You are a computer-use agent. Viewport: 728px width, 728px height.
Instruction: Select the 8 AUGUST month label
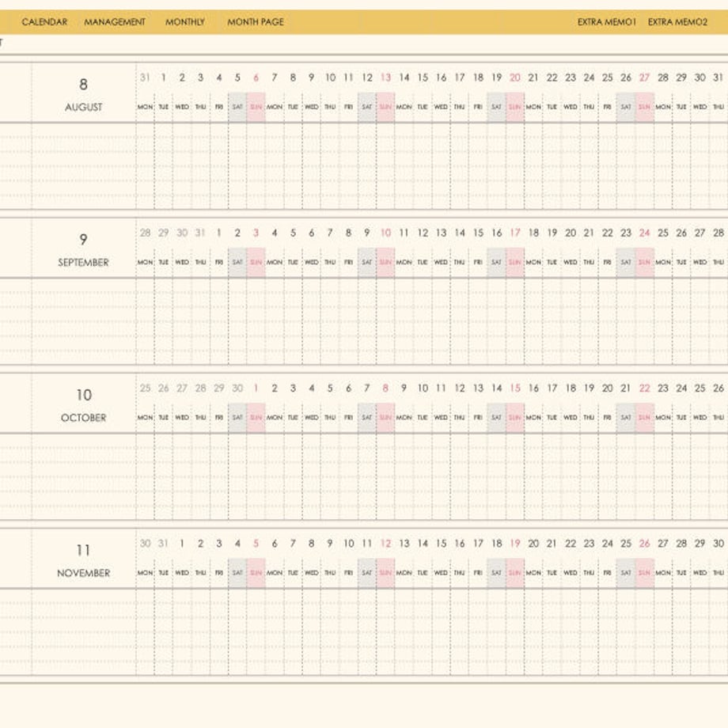(x=84, y=94)
